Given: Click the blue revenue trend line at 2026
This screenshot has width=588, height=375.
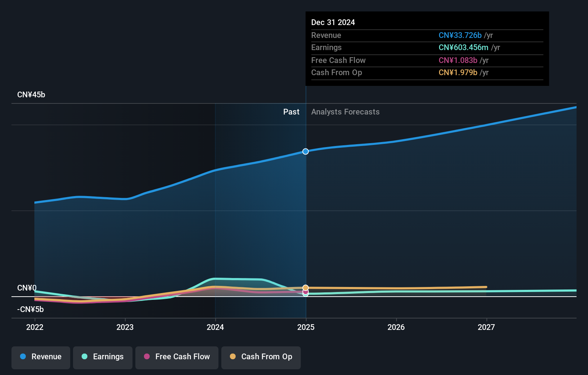Looking at the screenshot, I should tap(396, 140).
